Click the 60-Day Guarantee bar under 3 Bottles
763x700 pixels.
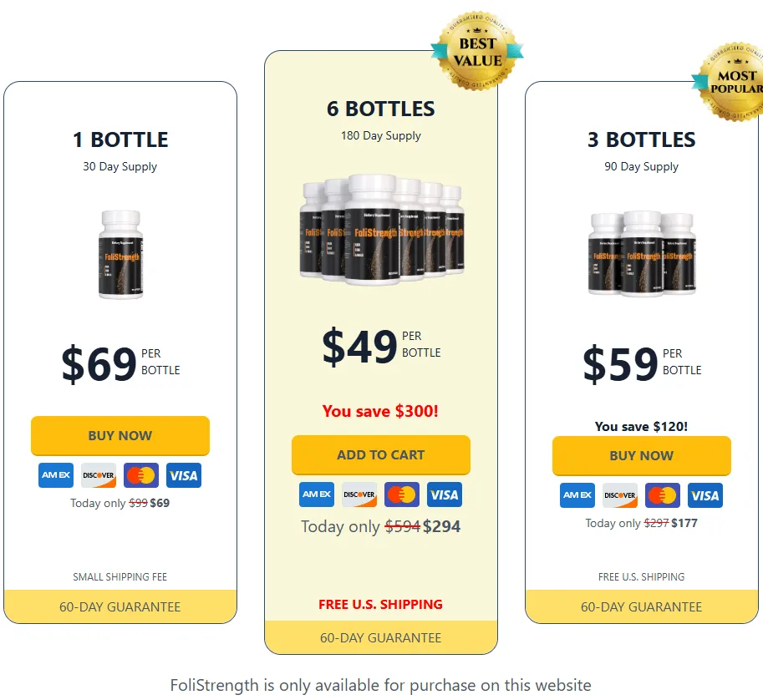point(642,606)
